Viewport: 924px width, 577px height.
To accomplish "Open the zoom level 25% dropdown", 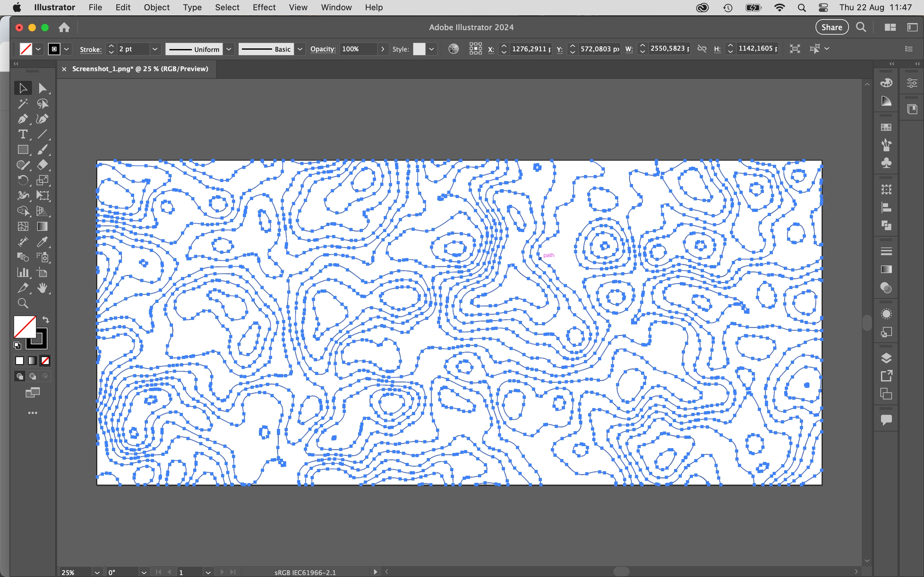I will (97, 572).
